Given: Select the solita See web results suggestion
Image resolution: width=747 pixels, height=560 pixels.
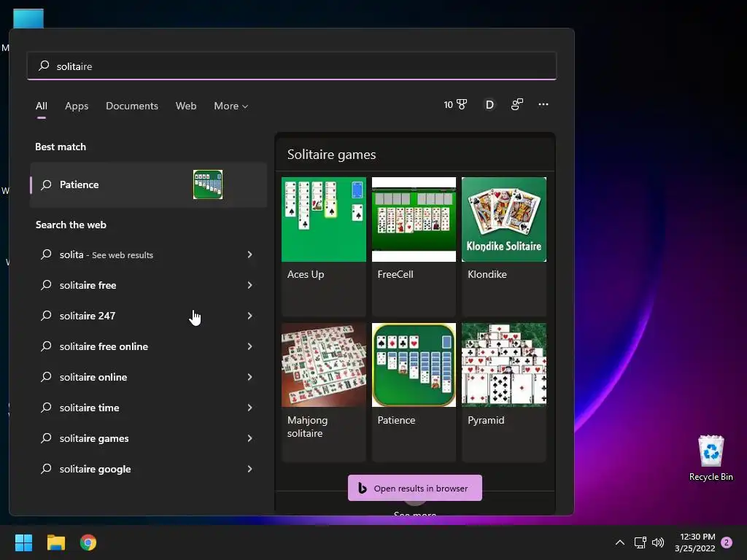Looking at the screenshot, I should [148, 254].
